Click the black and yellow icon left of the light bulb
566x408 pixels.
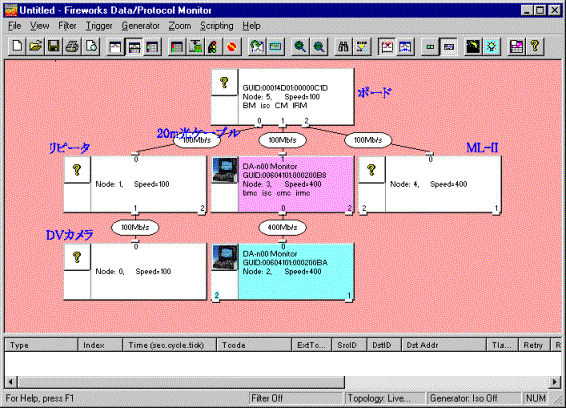(473, 47)
